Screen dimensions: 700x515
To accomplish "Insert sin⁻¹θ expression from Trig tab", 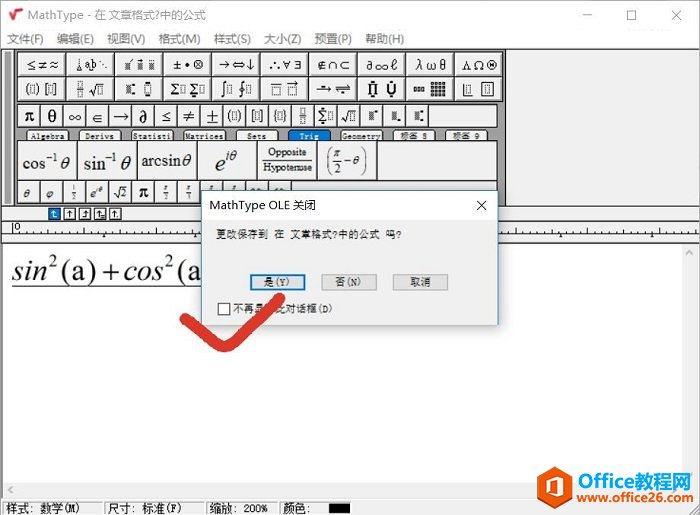I will coord(107,161).
